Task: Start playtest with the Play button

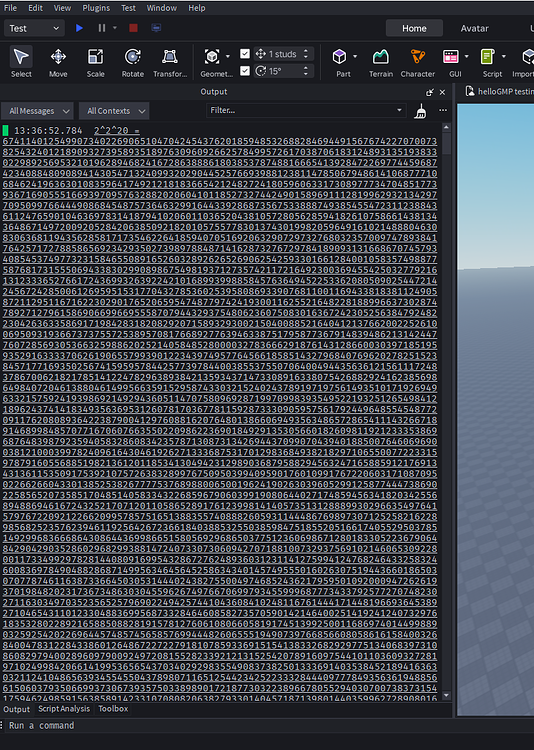Action: pyautogui.click(x=79, y=28)
